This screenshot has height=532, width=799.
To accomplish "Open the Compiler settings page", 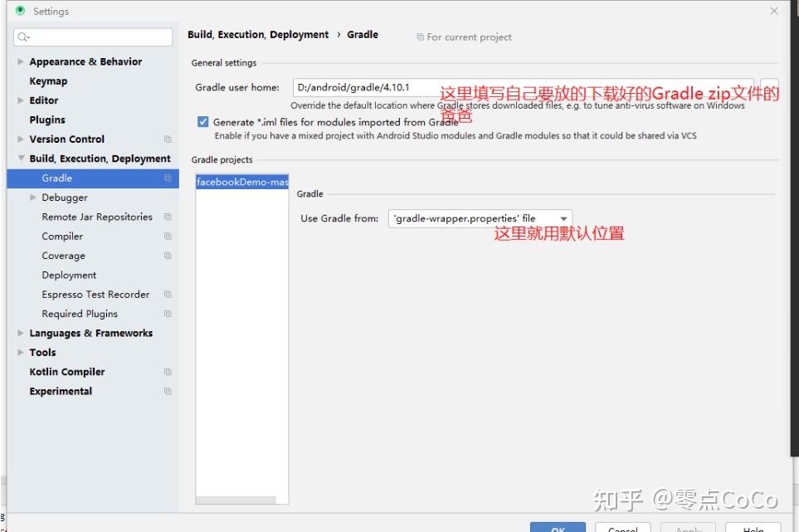I will 62,236.
